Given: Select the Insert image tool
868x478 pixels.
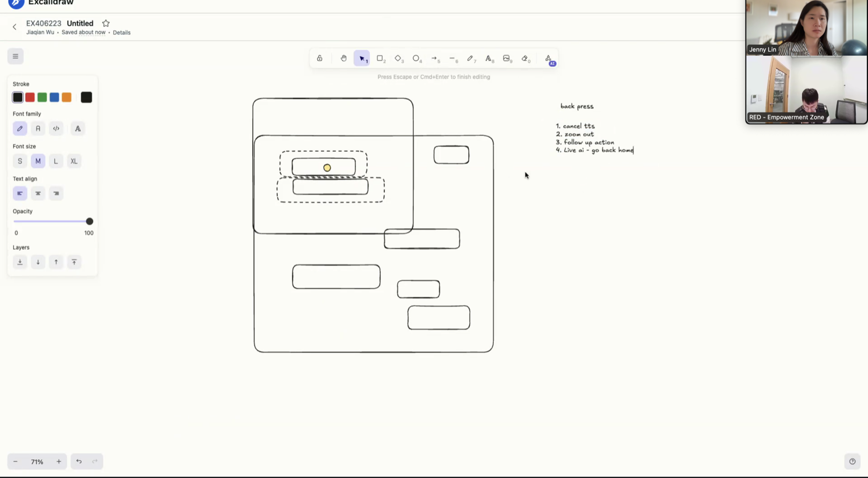Looking at the screenshot, I should [x=507, y=59].
